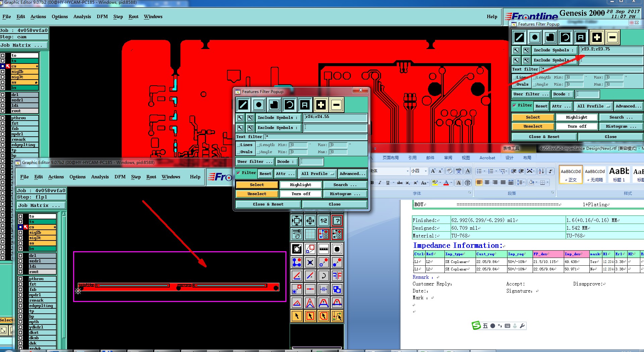Click Highlight button in center Filter Popup
Image resolution: width=644 pixels, height=352 pixels.
pyautogui.click(x=301, y=185)
